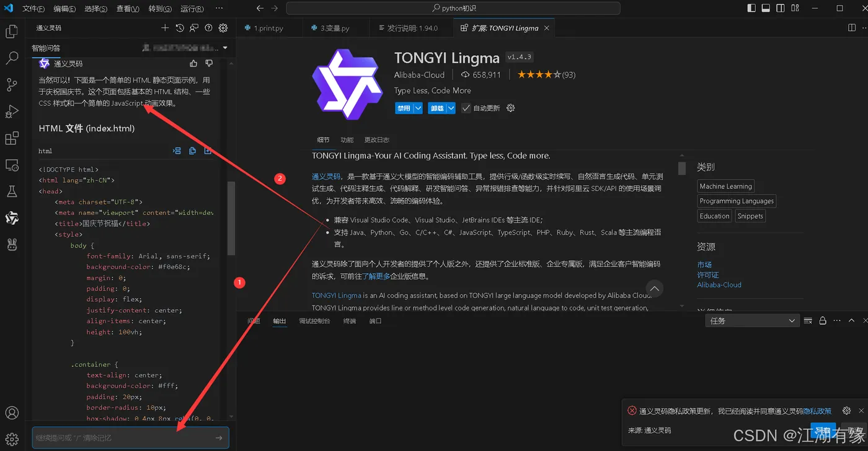Open the 选择(S) menu
Image resolution: width=868 pixels, height=451 pixels.
click(x=95, y=9)
